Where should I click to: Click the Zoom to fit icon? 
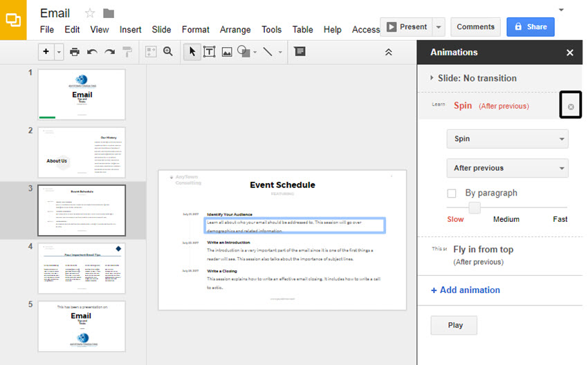(151, 52)
